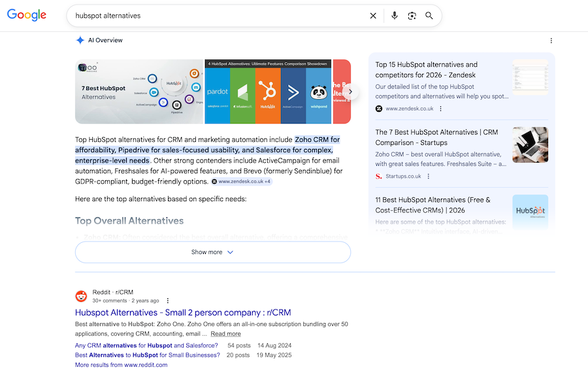Open the 4 HubSpot Alternatives comparison image
The height and width of the screenshot is (384, 588).
tap(268, 91)
